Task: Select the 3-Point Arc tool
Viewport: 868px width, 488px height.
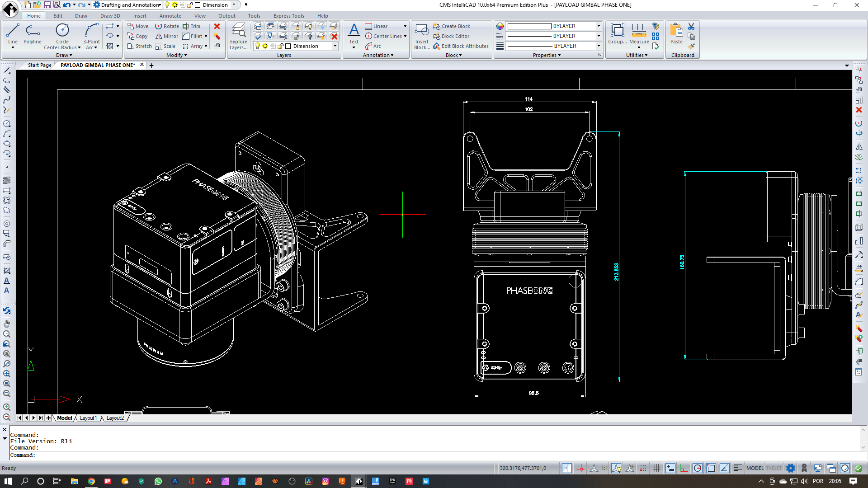Action: click(x=91, y=36)
